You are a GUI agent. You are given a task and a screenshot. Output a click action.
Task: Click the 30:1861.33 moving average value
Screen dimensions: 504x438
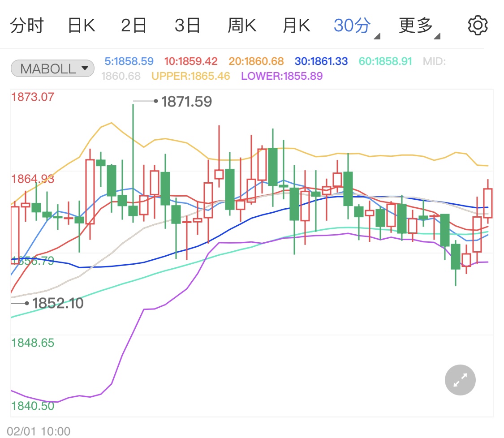click(x=321, y=61)
